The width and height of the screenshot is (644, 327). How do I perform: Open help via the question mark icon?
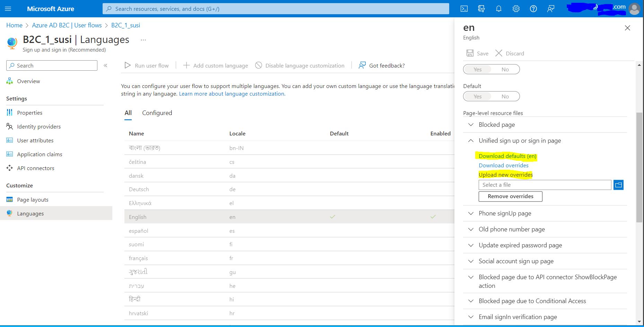point(533,9)
